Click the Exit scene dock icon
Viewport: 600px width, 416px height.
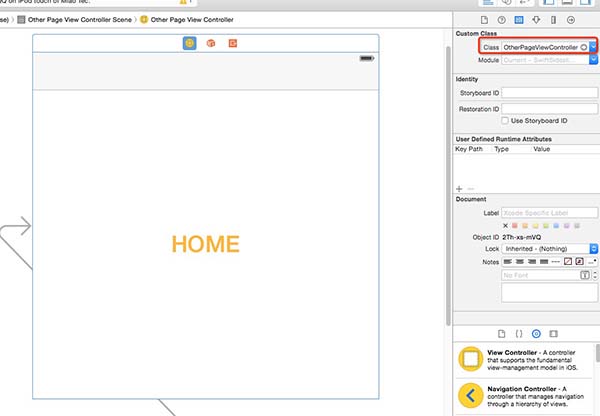click(x=232, y=43)
